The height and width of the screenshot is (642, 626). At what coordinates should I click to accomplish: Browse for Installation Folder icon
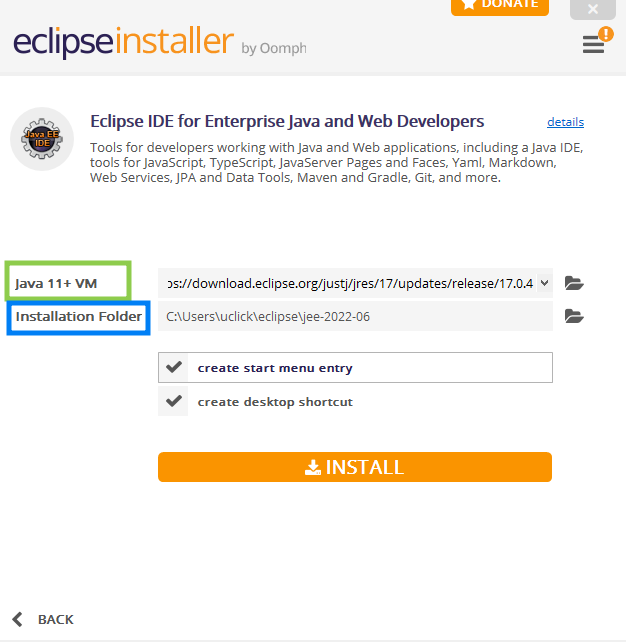[x=574, y=316]
